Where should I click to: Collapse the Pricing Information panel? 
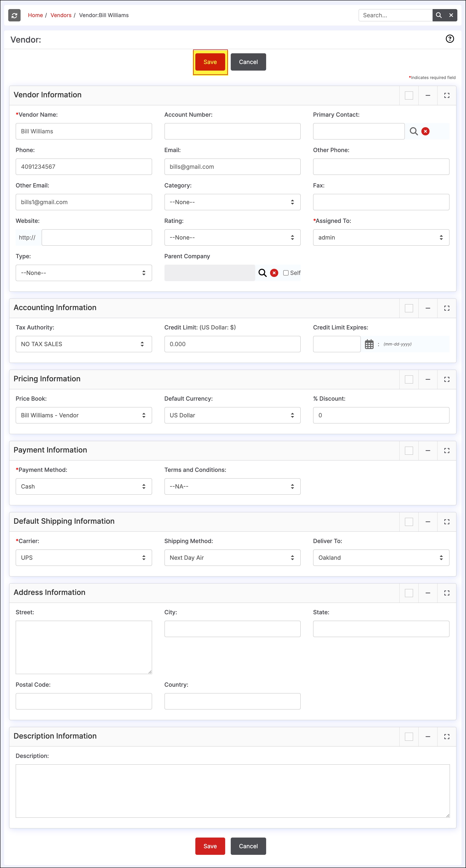coord(428,379)
